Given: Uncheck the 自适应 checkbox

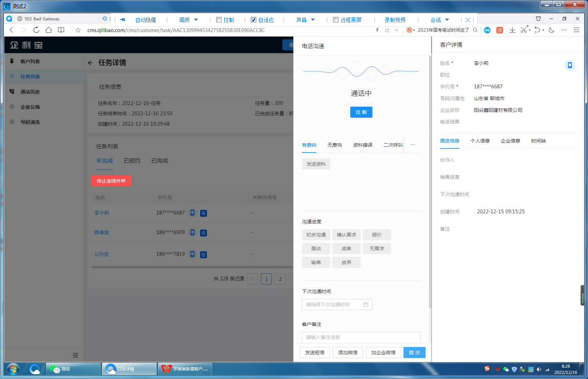Looking at the screenshot, I should [x=254, y=20].
